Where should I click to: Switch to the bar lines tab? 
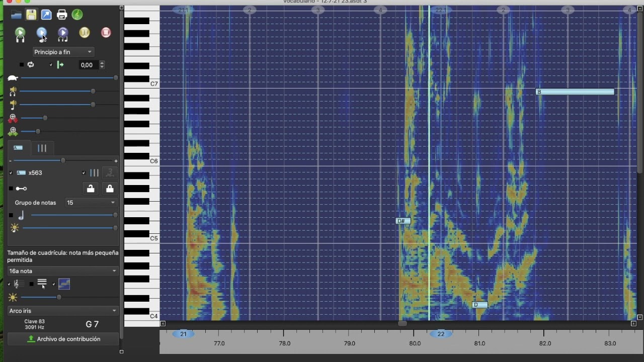(42, 148)
